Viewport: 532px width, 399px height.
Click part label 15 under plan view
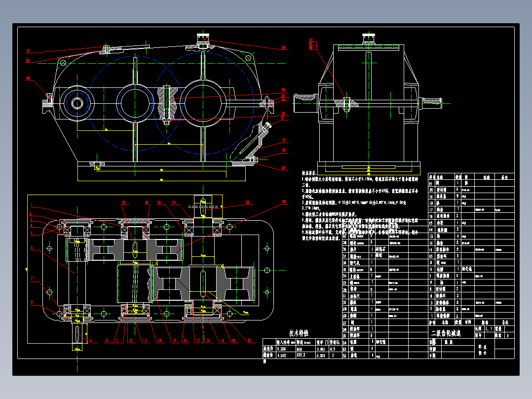[x=175, y=340]
